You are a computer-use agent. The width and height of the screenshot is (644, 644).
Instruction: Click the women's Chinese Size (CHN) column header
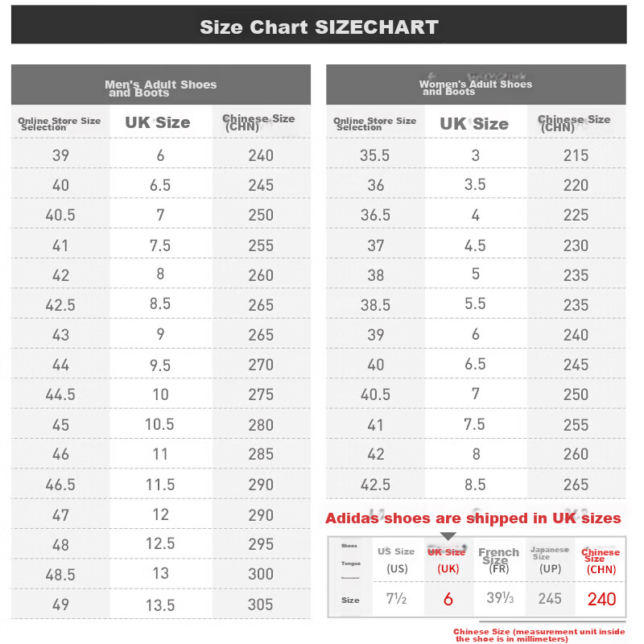tap(574, 123)
